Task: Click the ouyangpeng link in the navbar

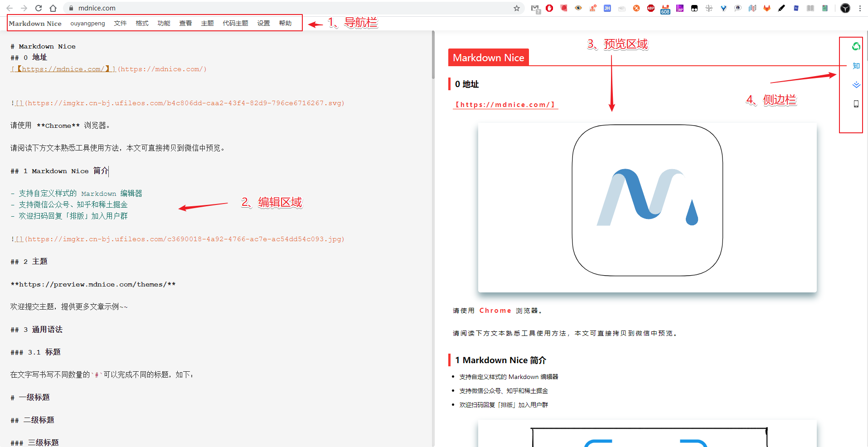Action: [87, 23]
